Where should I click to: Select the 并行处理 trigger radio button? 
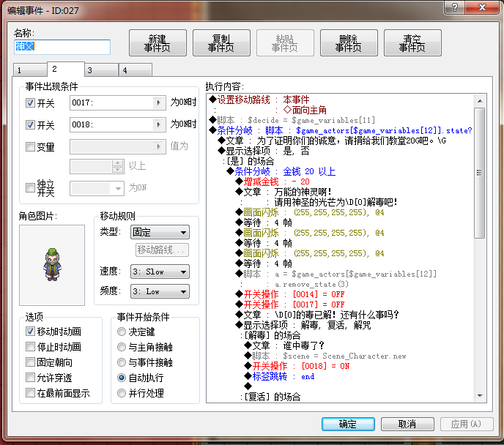pyautogui.click(x=122, y=393)
